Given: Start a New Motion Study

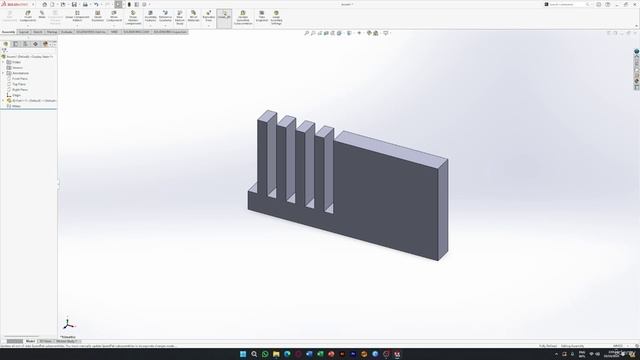Looking at the screenshot, I should [x=180, y=17].
